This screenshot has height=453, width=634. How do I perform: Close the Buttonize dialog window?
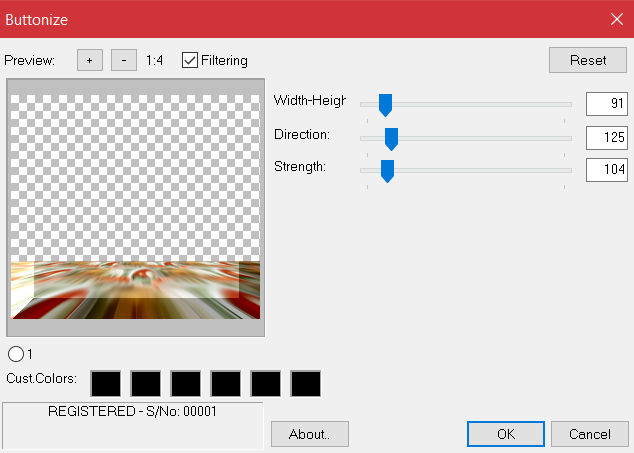[617, 19]
